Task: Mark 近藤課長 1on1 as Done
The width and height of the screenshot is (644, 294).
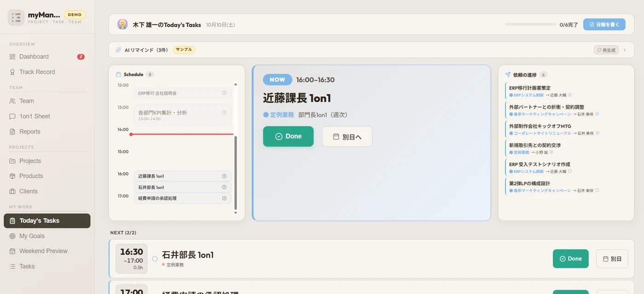Action: [x=288, y=136]
